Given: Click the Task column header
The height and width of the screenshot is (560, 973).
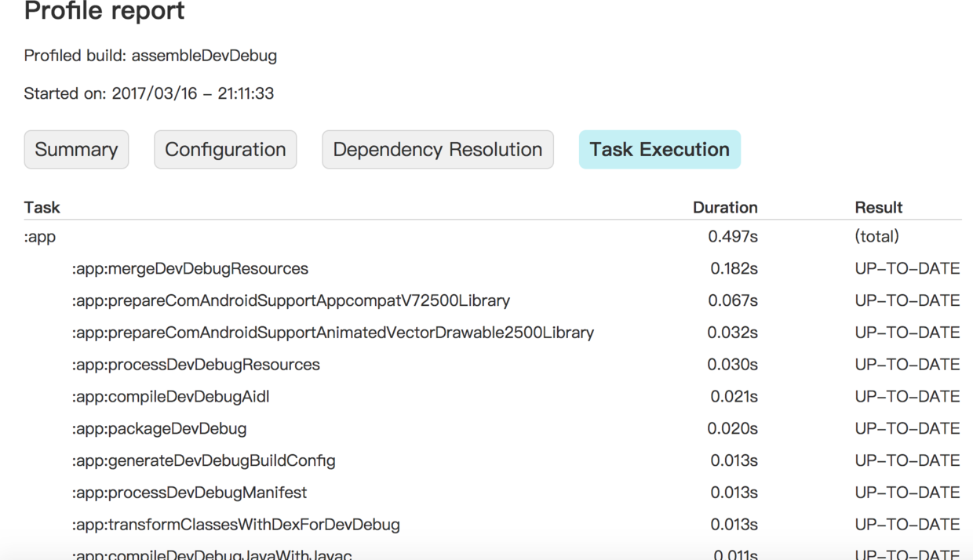Looking at the screenshot, I should (42, 208).
